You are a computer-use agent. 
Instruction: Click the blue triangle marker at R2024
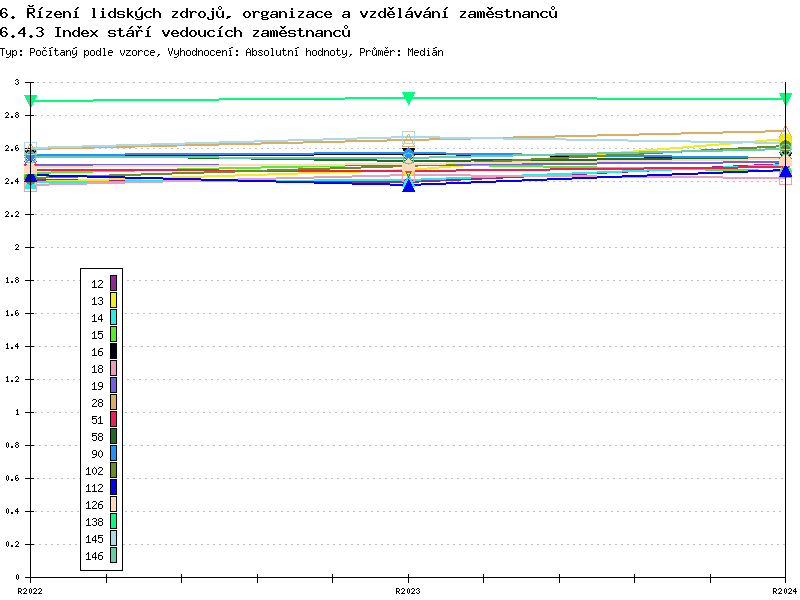coord(785,172)
